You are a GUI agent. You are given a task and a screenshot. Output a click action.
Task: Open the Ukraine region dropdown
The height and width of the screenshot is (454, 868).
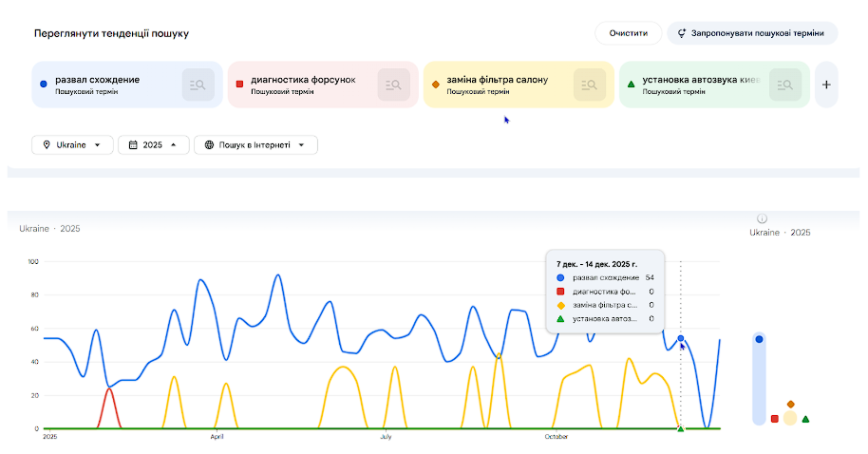pos(72,145)
